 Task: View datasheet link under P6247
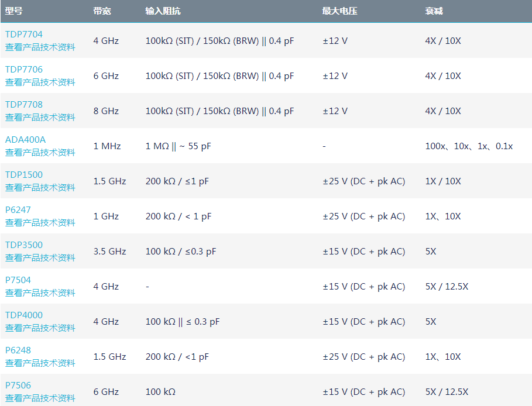[x=40, y=222]
